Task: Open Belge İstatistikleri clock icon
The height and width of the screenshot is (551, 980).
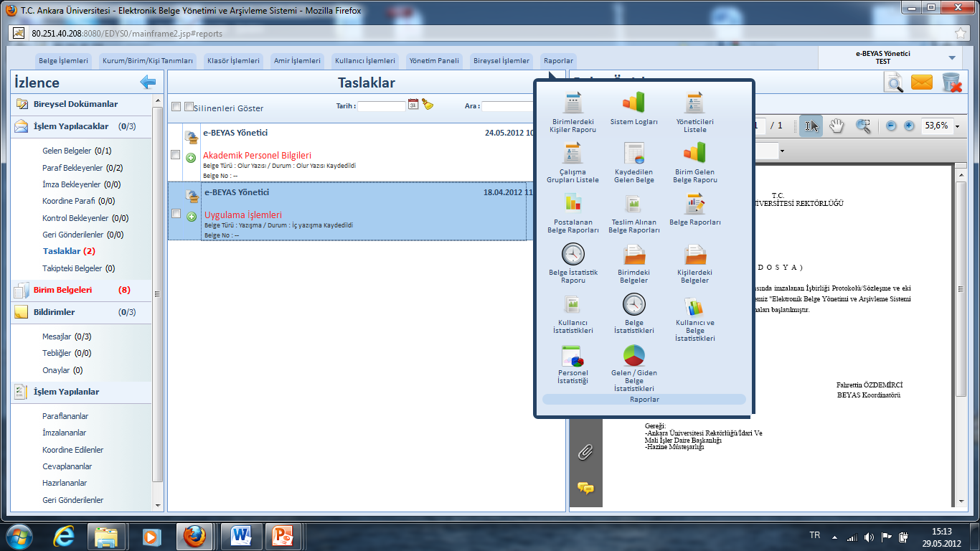Action: (633, 304)
